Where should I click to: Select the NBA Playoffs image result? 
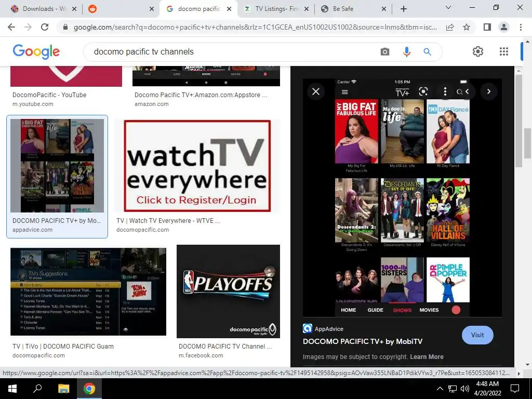[229, 291]
